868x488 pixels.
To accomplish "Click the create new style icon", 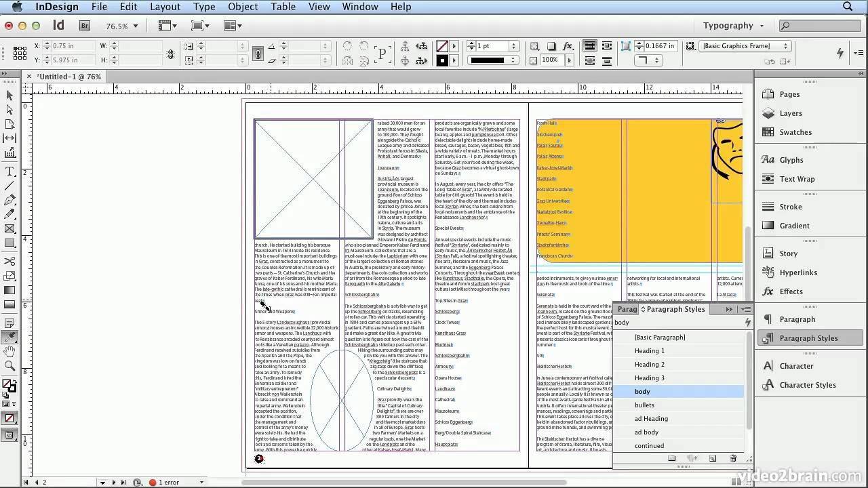I will pyautogui.click(x=713, y=459).
